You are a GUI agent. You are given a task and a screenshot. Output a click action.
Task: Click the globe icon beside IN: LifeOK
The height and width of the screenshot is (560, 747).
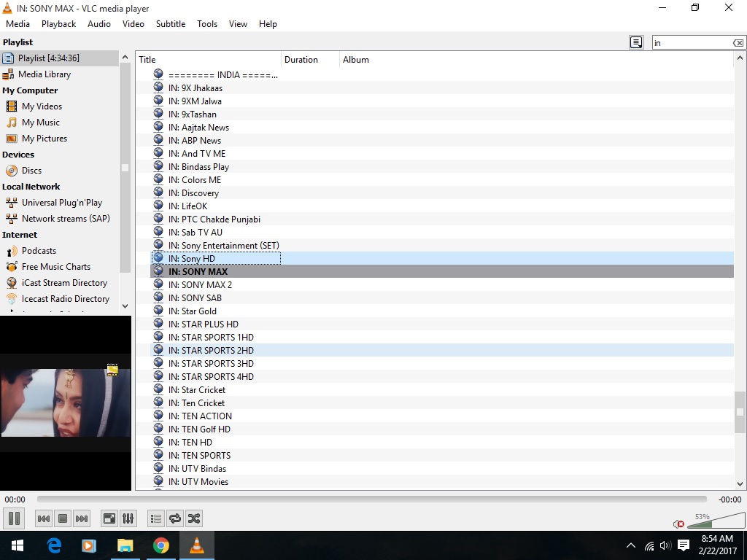pos(158,205)
